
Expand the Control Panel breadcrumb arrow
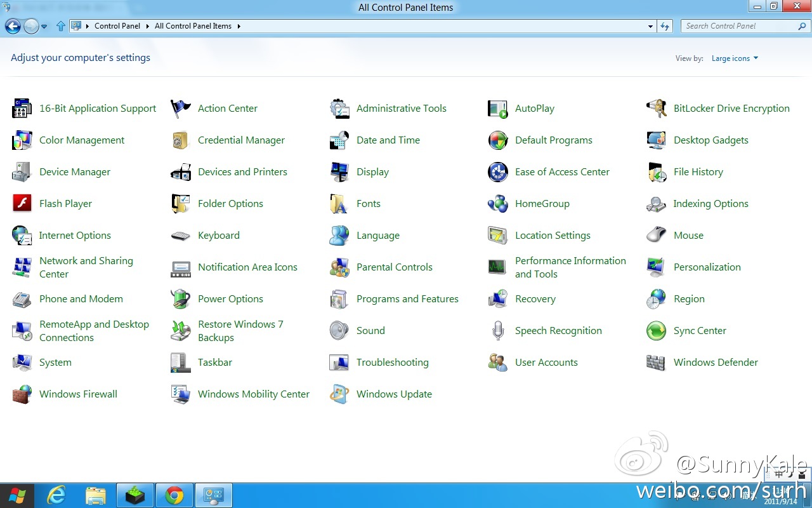[147, 26]
